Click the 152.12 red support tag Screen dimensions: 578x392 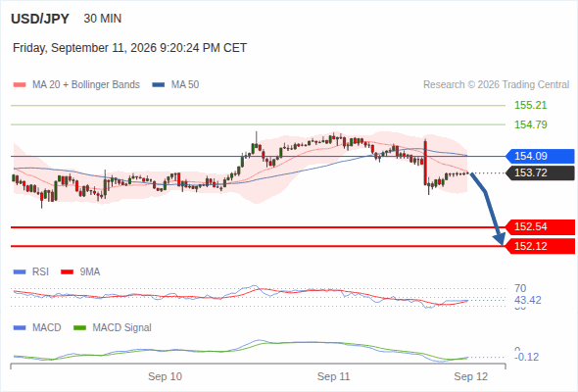pyautogui.click(x=540, y=246)
